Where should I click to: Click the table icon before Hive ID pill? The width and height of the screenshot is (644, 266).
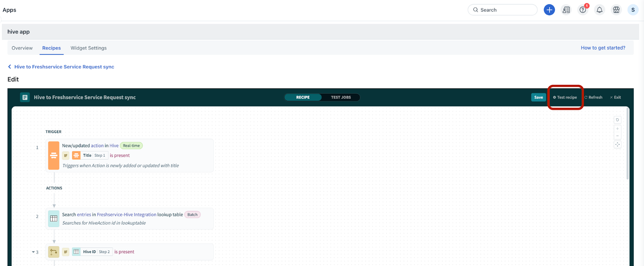76,252
